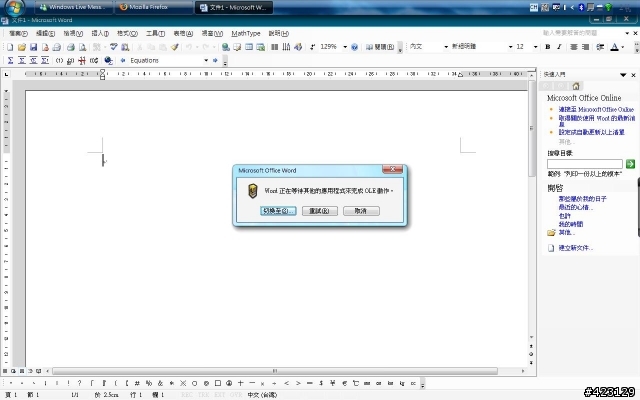The width and height of the screenshot is (640, 400).
Task: Run spelling and grammar check icon
Action: tap(114, 47)
